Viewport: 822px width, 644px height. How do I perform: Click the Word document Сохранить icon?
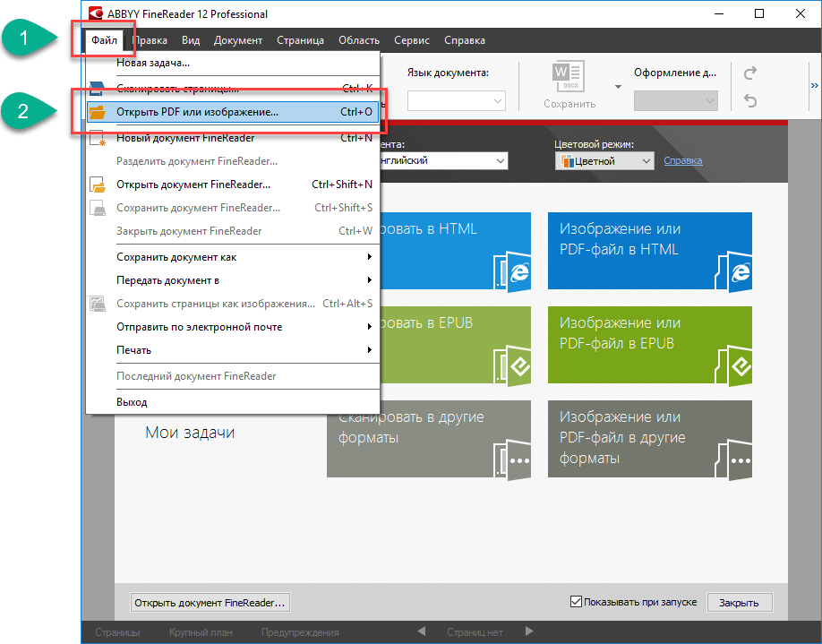pyautogui.click(x=569, y=76)
